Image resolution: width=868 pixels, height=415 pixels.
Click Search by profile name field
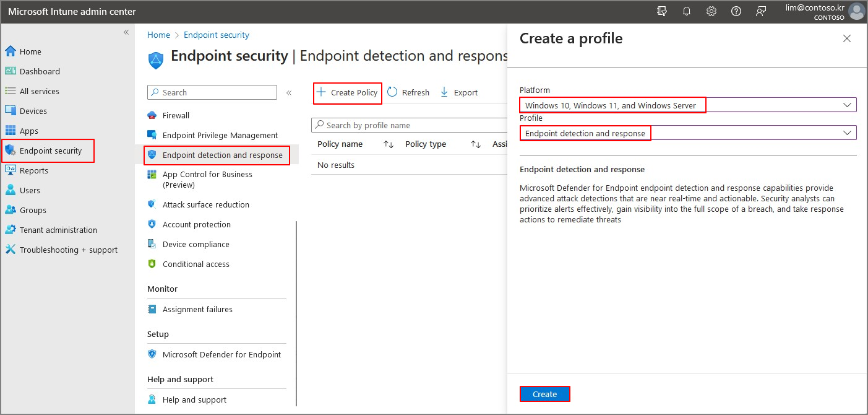pos(410,125)
